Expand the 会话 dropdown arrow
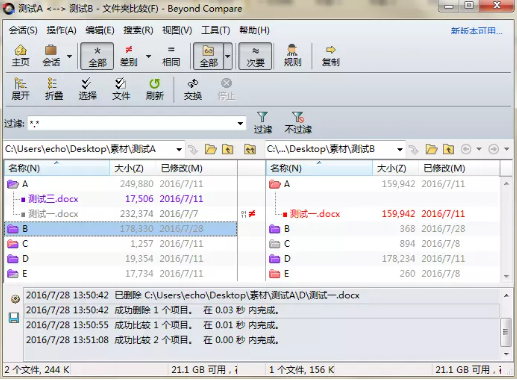Image resolution: width=517 pixels, height=380 pixels. coord(69,56)
